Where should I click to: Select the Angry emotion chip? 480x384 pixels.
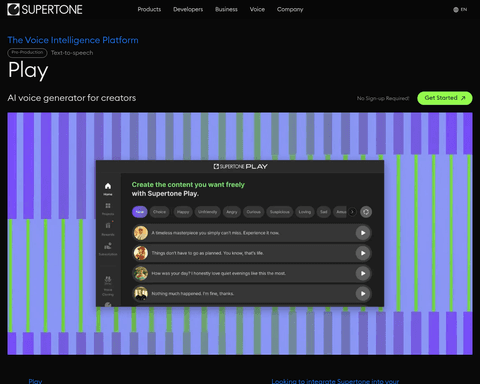click(x=232, y=212)
